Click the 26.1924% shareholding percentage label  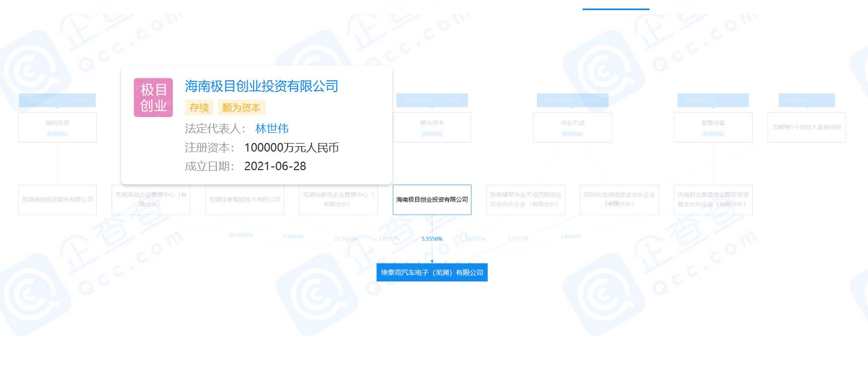pyautogui.click(x=346, y=239)
